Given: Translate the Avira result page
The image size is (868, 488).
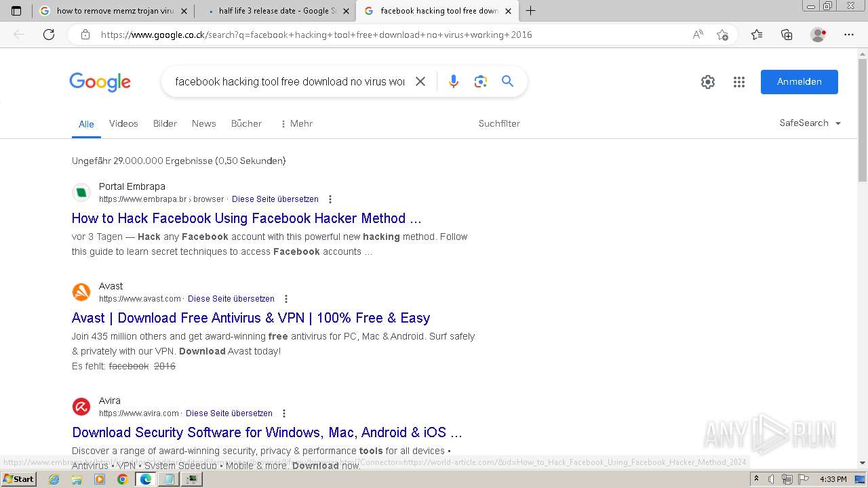Looking at the screenshot, I should click(229, 413).
